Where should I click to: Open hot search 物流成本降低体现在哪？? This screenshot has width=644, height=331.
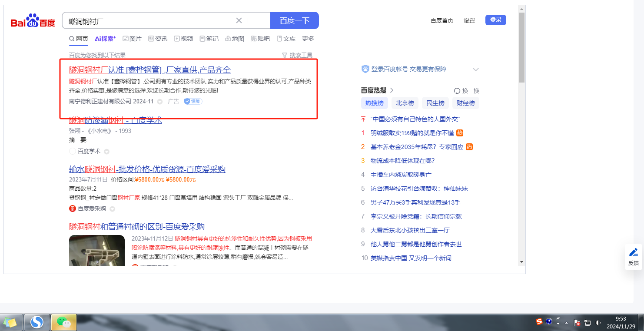tap(402, 161)
